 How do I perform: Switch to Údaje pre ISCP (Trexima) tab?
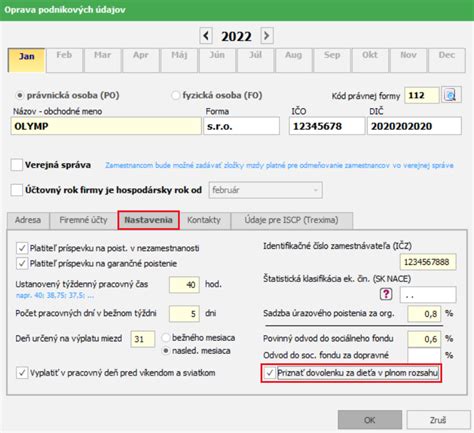pos(292,220)
